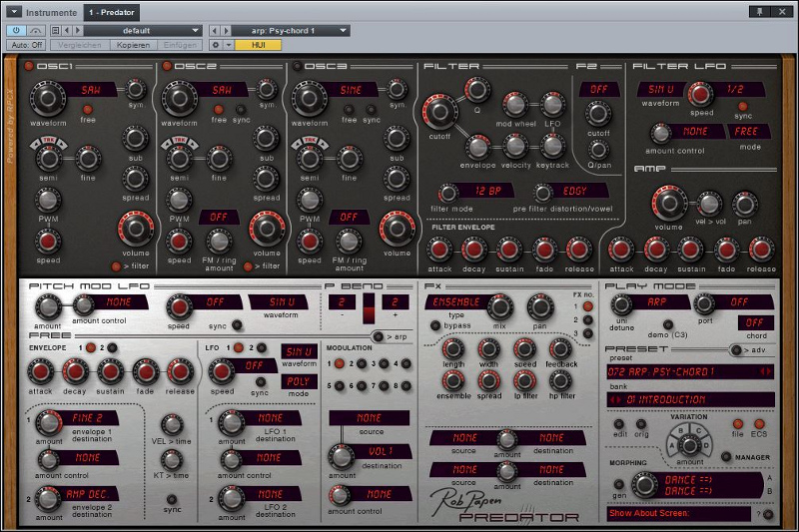Expand the dropdown arrow next to gear

tap(229, 45)
